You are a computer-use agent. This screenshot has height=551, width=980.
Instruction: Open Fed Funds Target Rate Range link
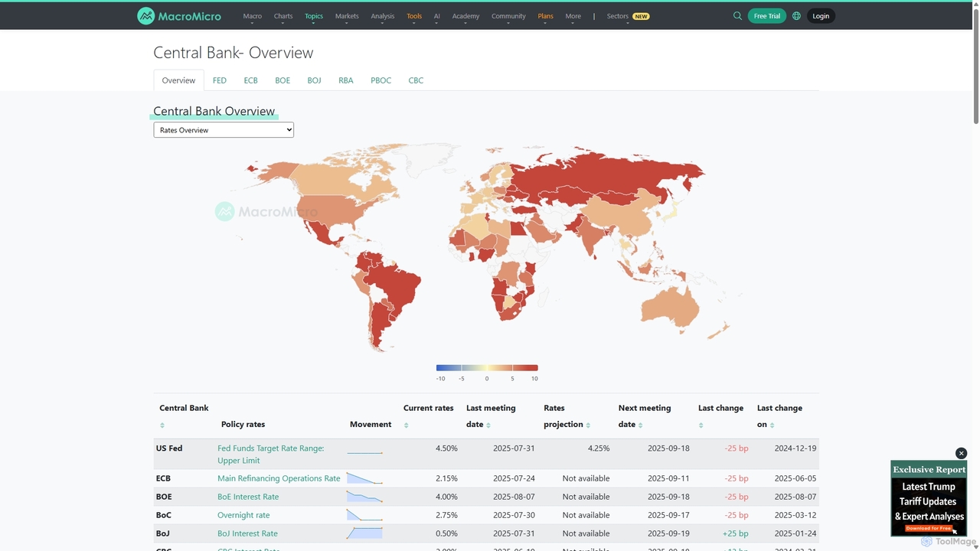[x=271, y=455]
